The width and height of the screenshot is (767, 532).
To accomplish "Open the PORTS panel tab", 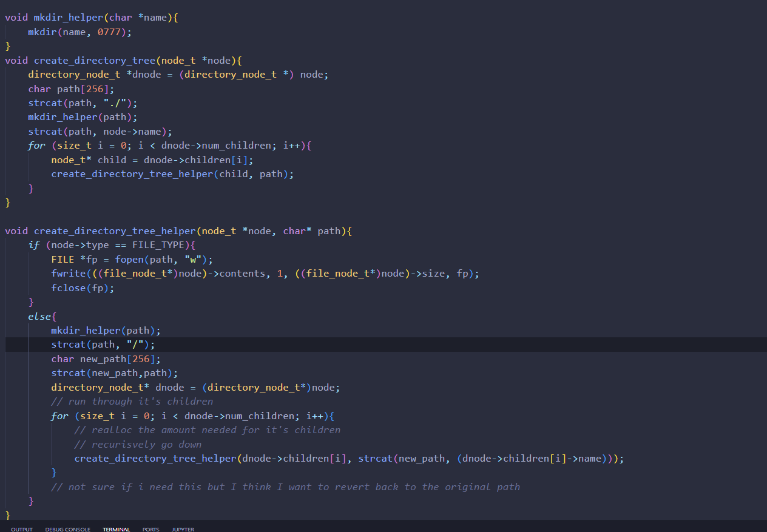I will point(150,529).
